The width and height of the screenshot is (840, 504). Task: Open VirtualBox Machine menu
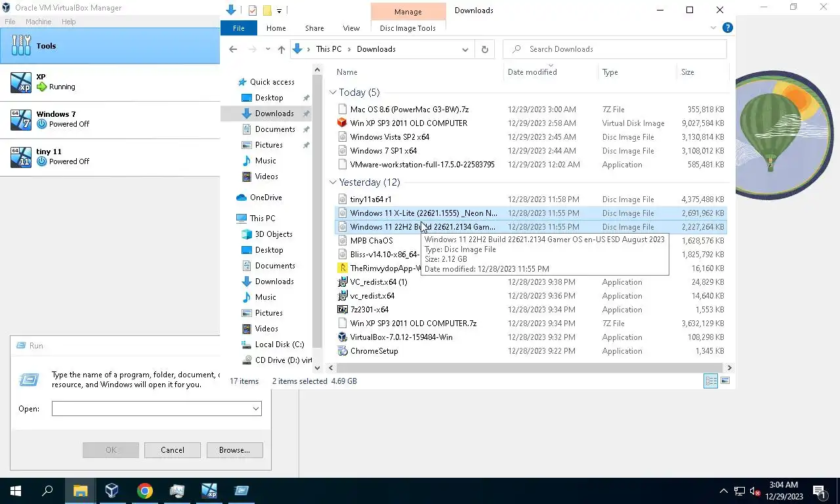(x=39, y=22)
